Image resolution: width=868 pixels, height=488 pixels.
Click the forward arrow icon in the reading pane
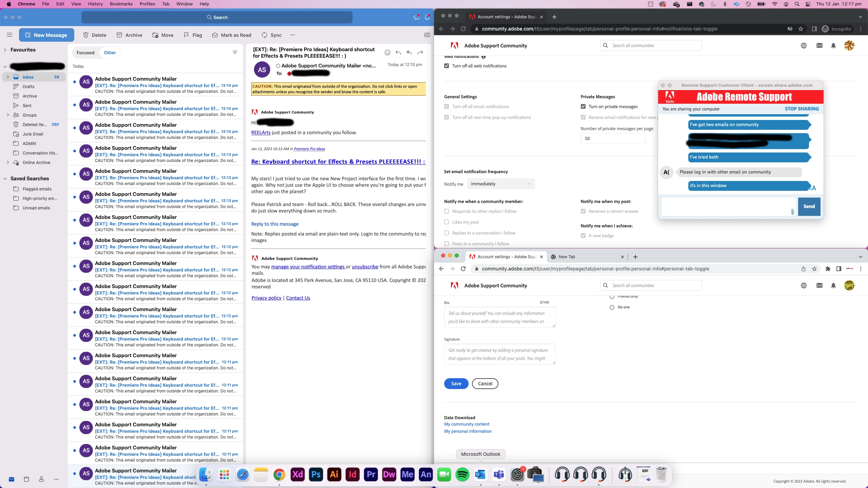tap(420, 53)
